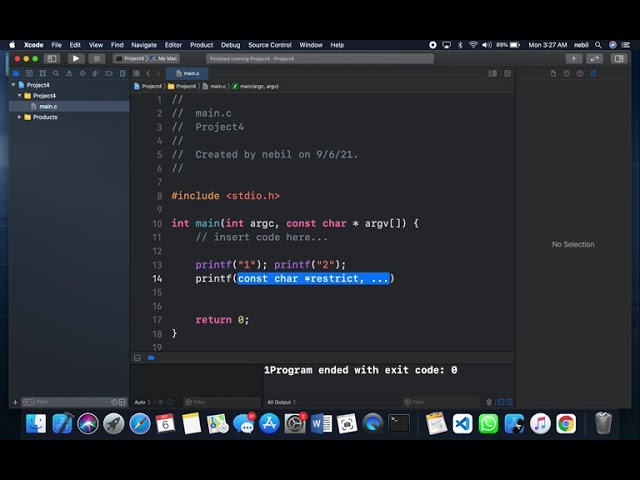This screenshot has width=640, height=480.
Task: Click the Project4 project breadcrumb
Action: [x=148, y=86]
